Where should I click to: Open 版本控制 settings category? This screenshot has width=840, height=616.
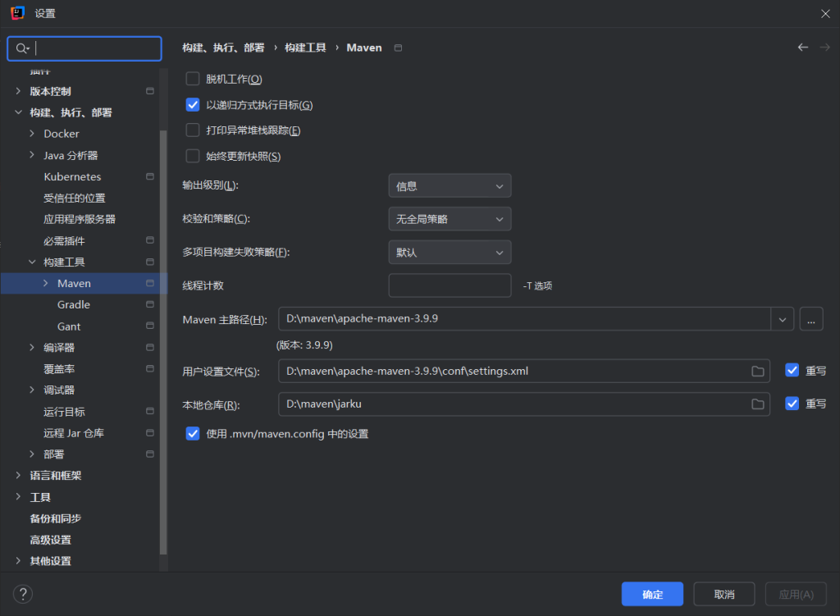[50, 91]
